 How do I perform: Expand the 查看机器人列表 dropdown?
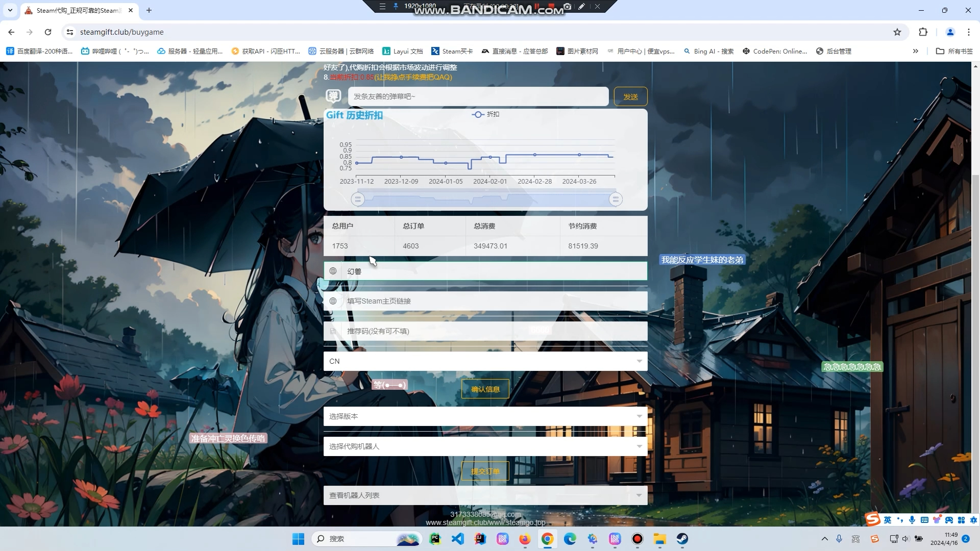(485, 495)
